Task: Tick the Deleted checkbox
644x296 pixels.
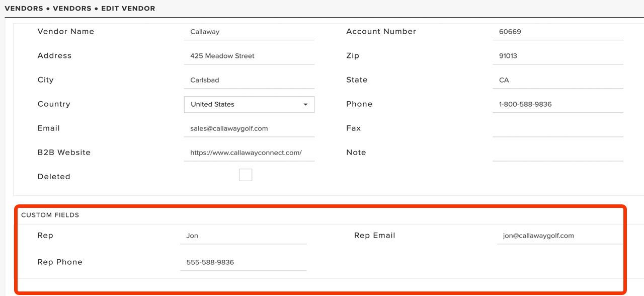Action: pos(246,175)
